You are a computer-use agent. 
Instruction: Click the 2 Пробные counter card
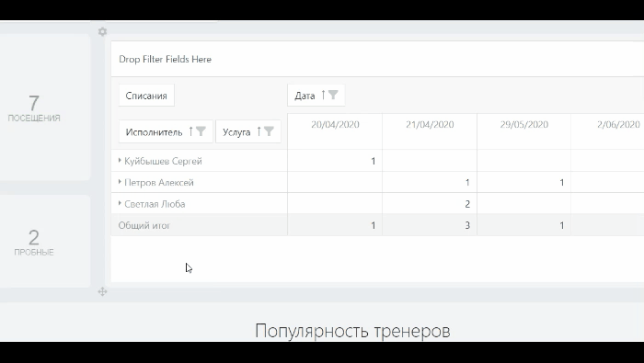coord(45,241)
